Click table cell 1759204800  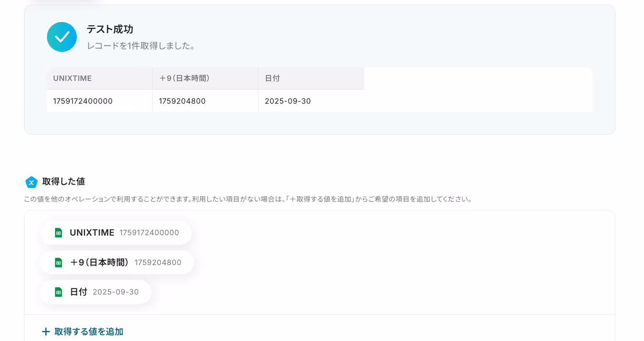tap(205, 101)
